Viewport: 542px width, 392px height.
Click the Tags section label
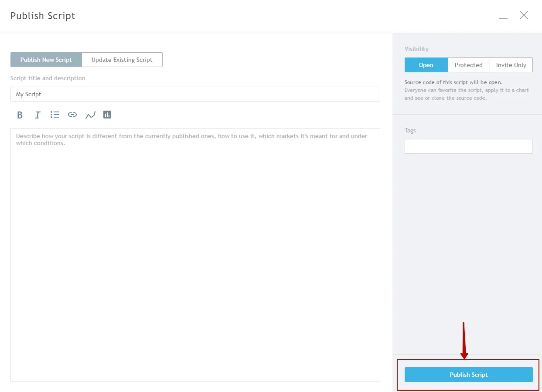[x=410, y=130]
